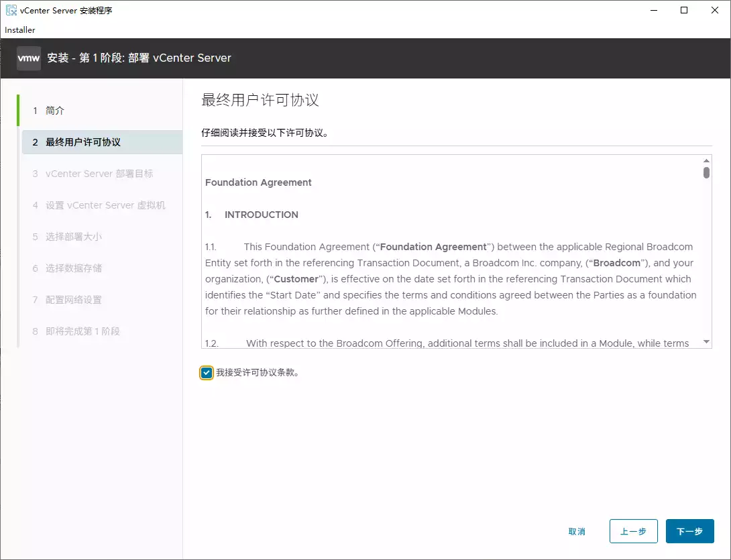This screenshot has width=731, height=560.
Task: Click the license agreement scrollbar thumb
Action: (706, 172)
